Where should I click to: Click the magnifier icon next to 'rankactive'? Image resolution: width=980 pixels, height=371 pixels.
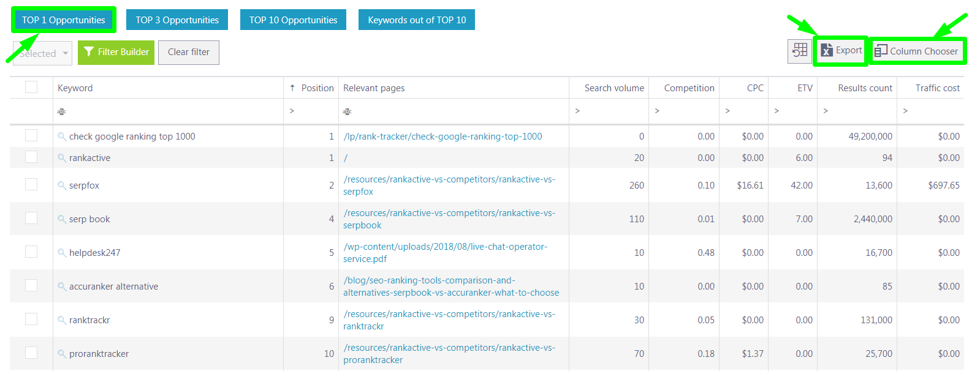point(62,158)
